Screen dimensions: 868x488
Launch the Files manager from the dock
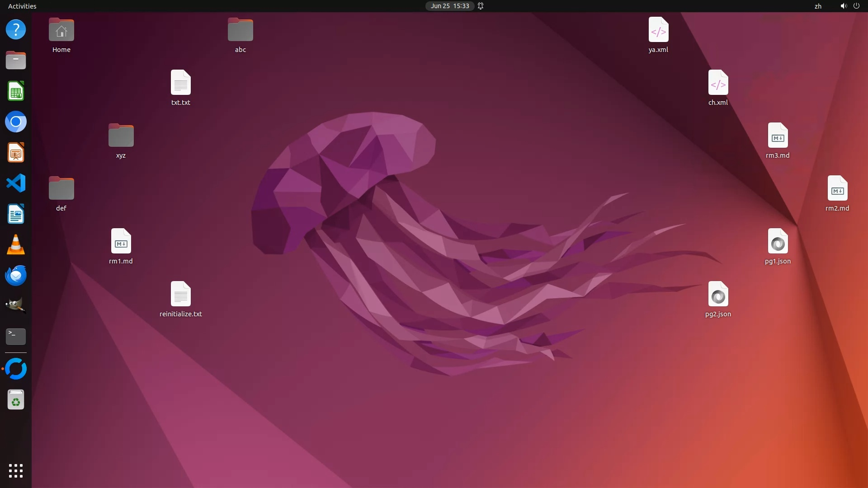click(x=16, y=61)
